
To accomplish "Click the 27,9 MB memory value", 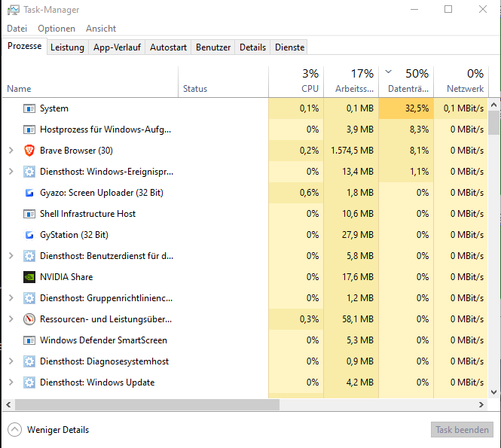I will 358,235.
